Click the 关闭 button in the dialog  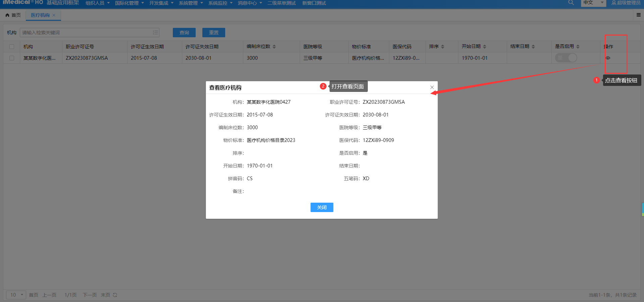321,207
